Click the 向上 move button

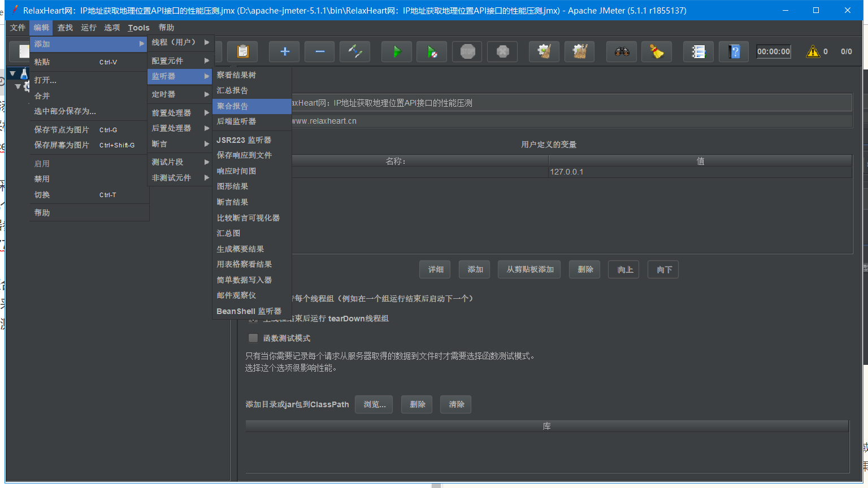pos(624,269)
